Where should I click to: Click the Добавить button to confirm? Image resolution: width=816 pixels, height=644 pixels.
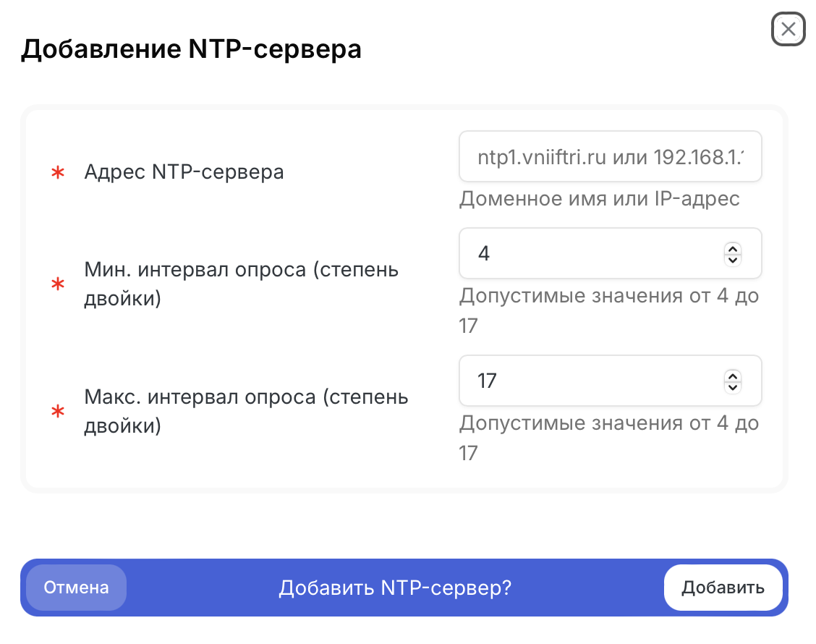point(723,588)
